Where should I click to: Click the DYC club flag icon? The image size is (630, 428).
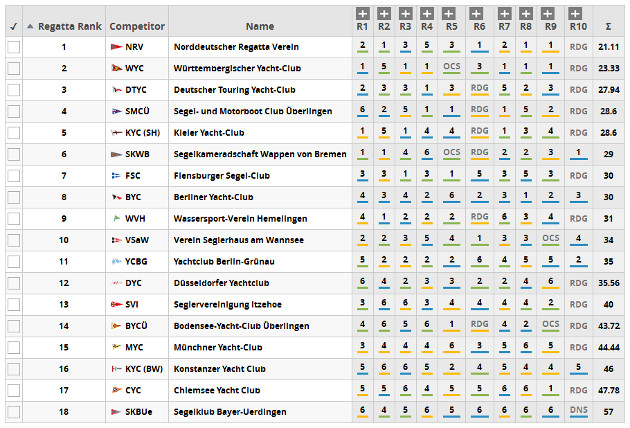click(x=116, y=283)
